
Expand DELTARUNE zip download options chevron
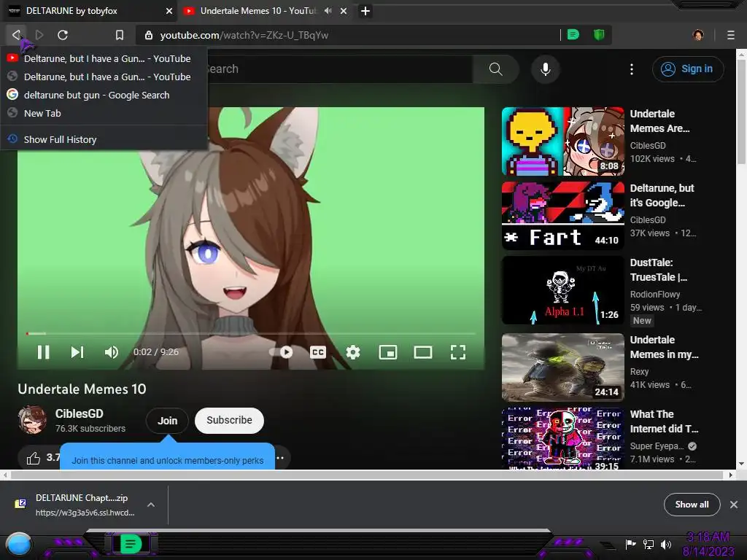click(150, 505)
